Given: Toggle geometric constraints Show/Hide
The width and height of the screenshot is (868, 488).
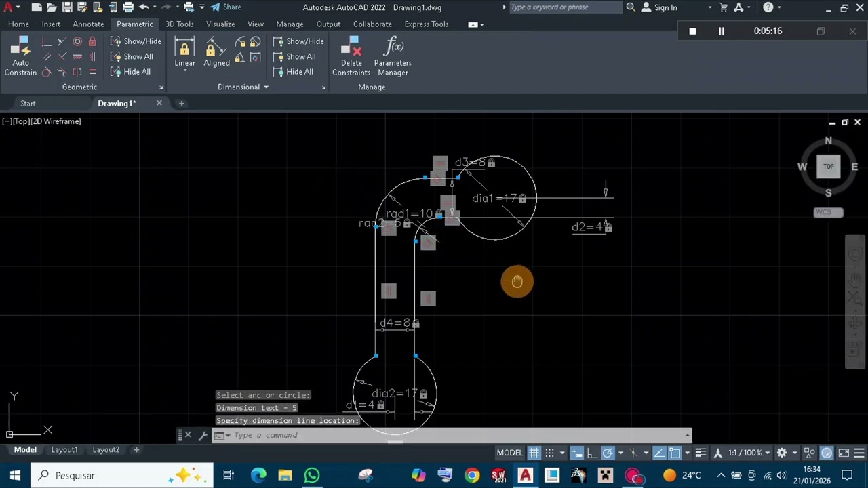Looking at the screenshot, I should pos(136,41).
